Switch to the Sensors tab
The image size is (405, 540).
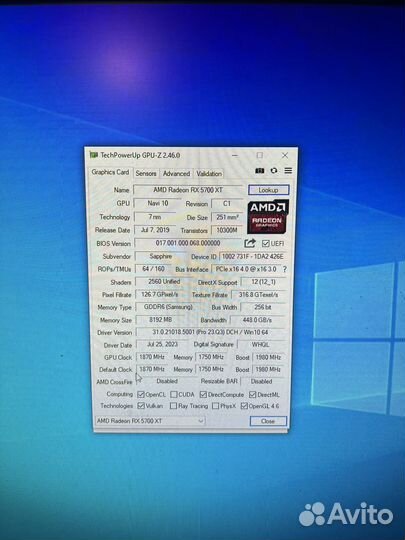click(146, 174)
